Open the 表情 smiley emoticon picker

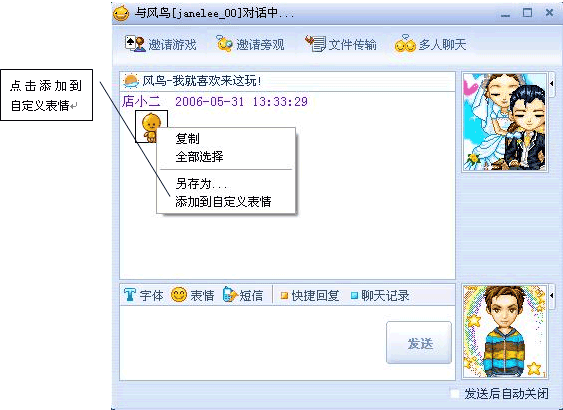click(179, 295)
